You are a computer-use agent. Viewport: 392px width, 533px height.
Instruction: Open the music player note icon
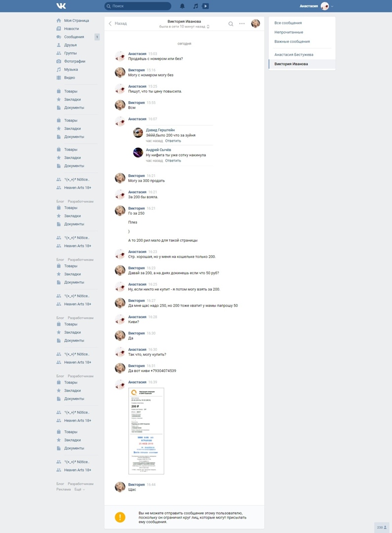point(195,6)
